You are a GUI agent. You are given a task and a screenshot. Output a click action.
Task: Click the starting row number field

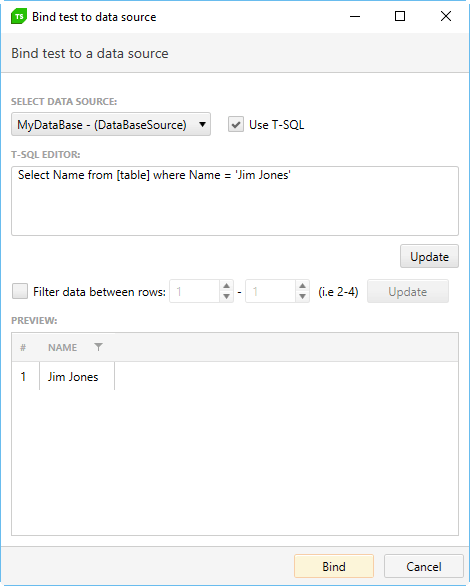click(x=195, y=291)
